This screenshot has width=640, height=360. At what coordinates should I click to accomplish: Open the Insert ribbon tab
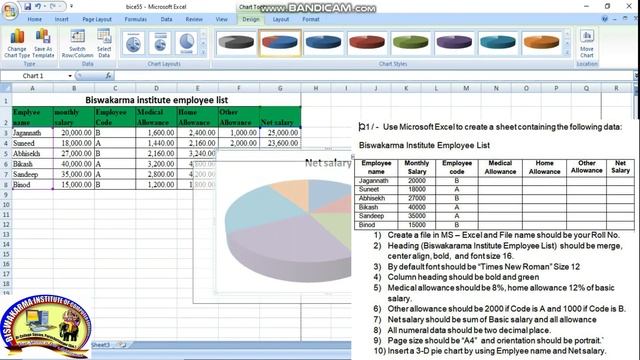click(x=62, y=19)
